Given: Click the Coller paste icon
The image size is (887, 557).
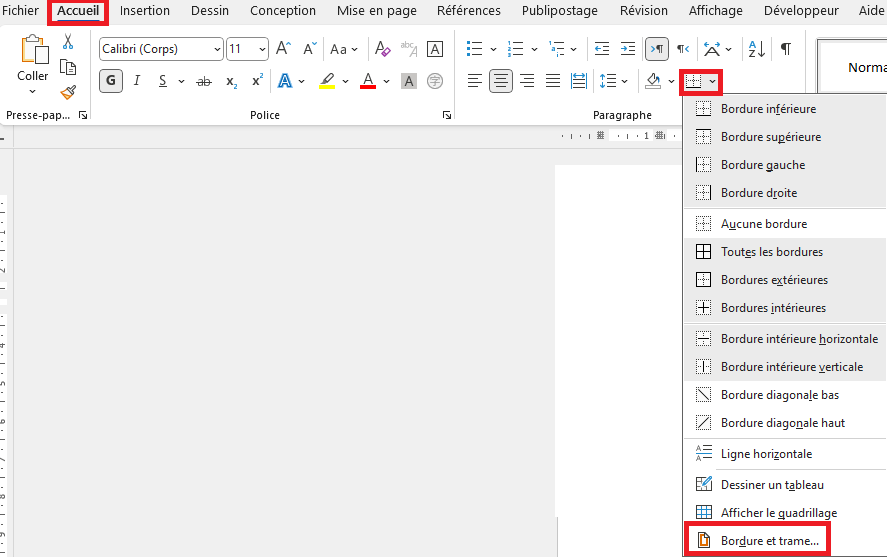Looking at the screenshot, I should 35,49.
